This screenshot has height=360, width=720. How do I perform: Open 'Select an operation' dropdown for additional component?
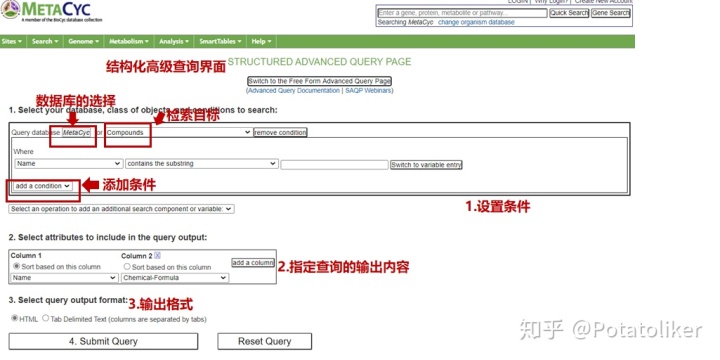pos(121,209)
